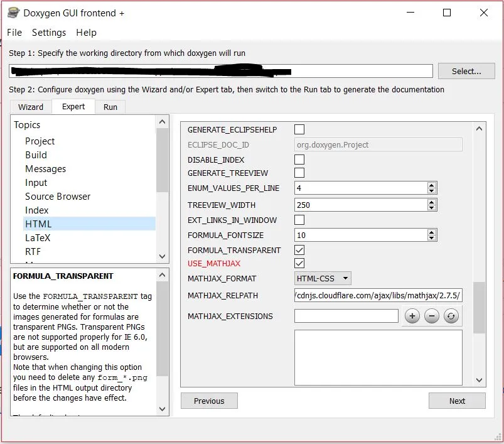Open the MATHJAX_FORMAT dropdown
This screenshot has width=504, height=444.
click(323, 278)
